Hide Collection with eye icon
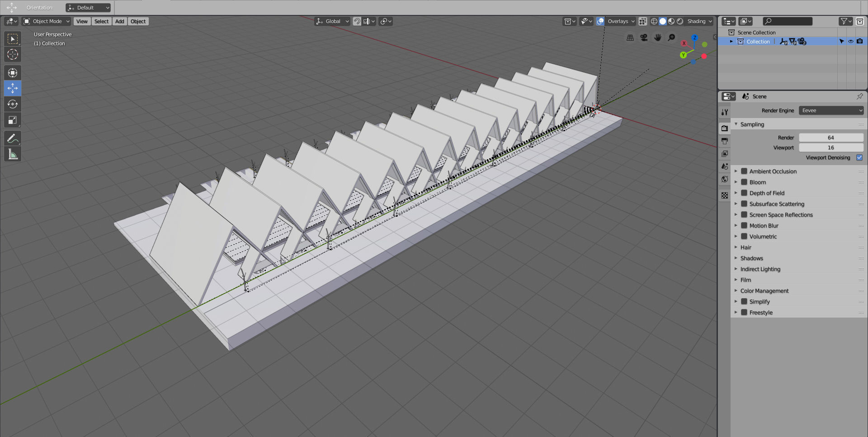The image size is (868, 437). (x=850, y=41)
